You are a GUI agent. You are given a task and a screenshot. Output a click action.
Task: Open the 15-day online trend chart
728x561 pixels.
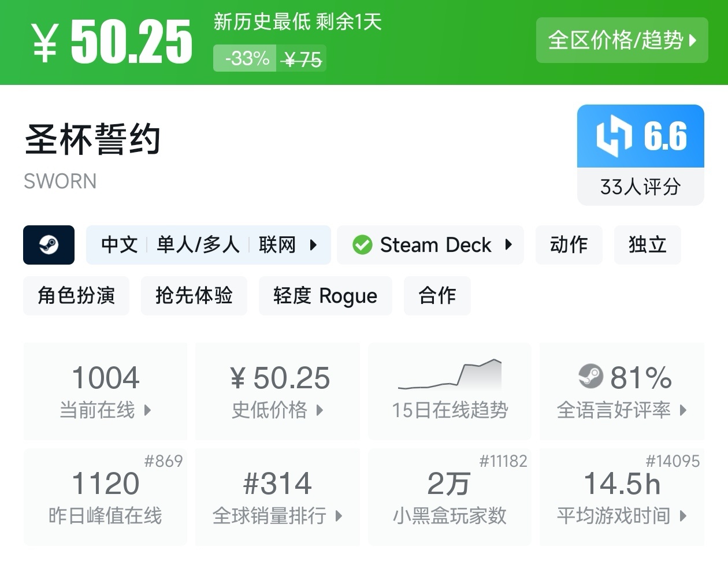[450, 391]
